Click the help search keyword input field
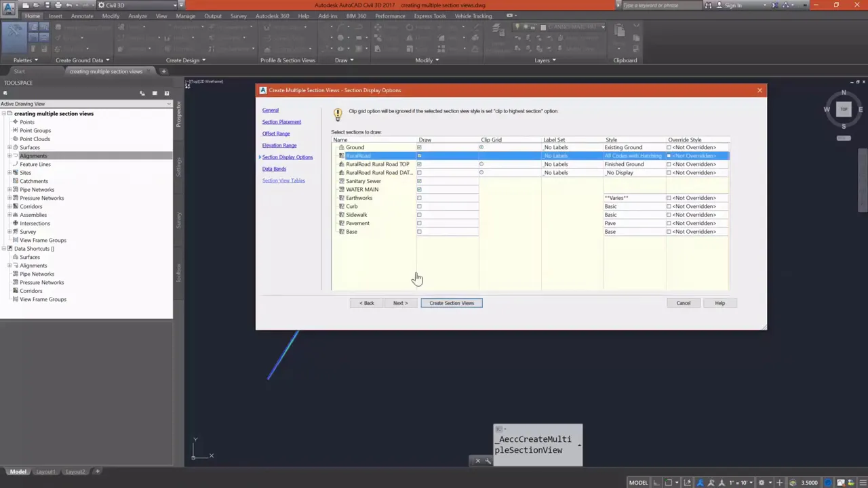The image size is (868, 488). [661, 5]
